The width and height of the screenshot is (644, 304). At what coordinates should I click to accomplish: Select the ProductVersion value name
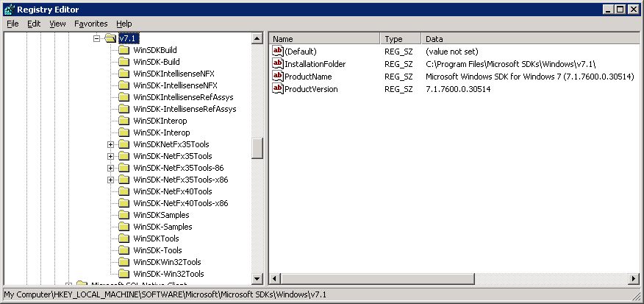pyautogui.click(x=311, y=89)
